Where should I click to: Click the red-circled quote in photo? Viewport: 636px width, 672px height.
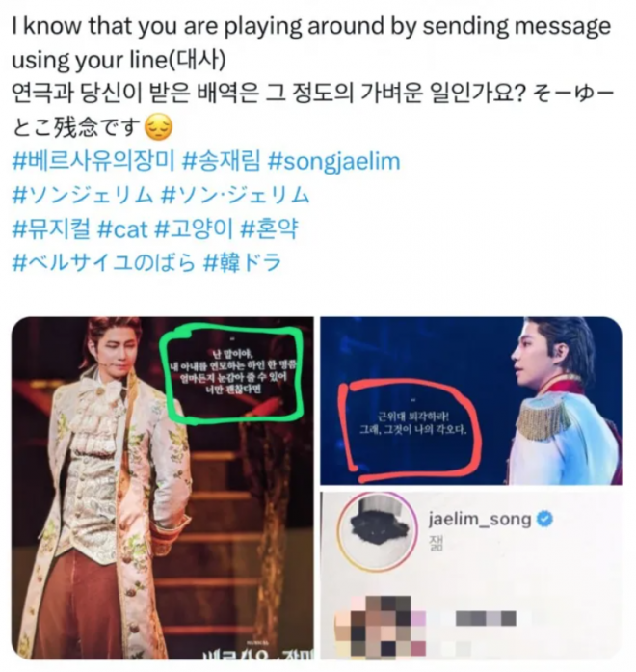(414, 423)
